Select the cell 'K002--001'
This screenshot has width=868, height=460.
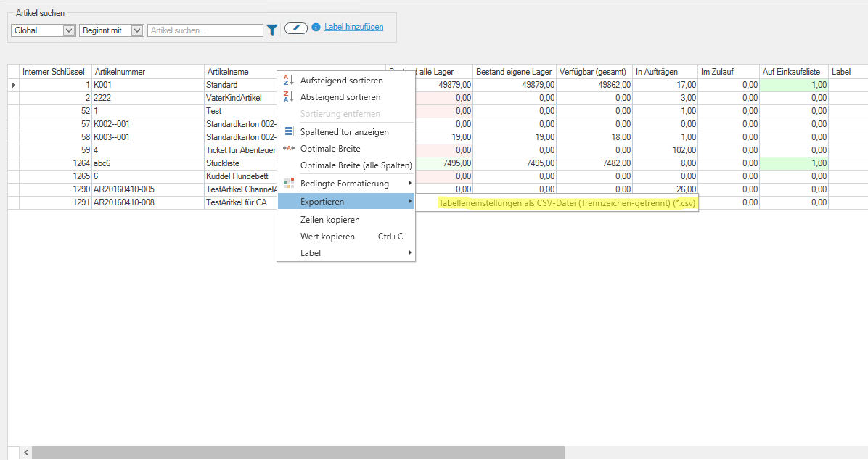[x=148, y=124]
